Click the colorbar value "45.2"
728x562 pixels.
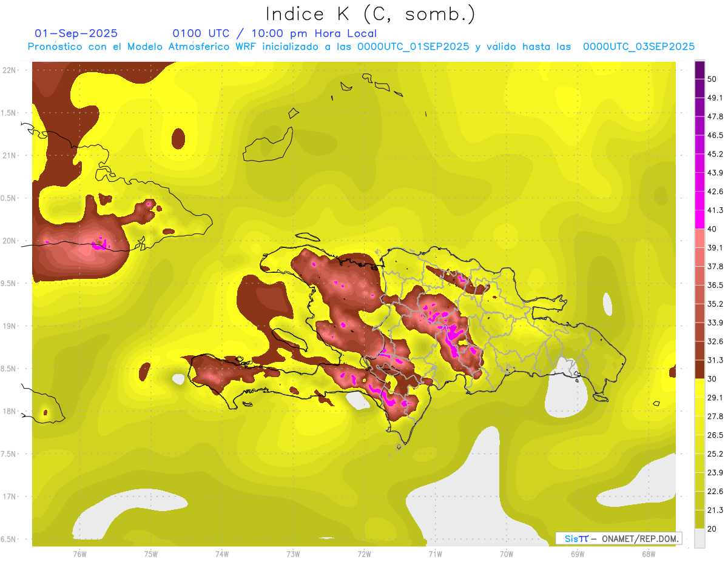pos(715,154)
